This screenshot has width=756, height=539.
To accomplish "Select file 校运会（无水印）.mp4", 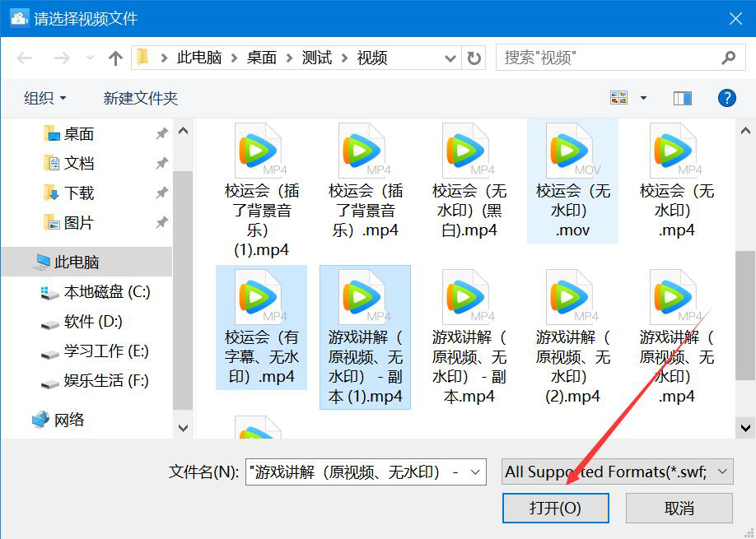I will coord(676,181).
